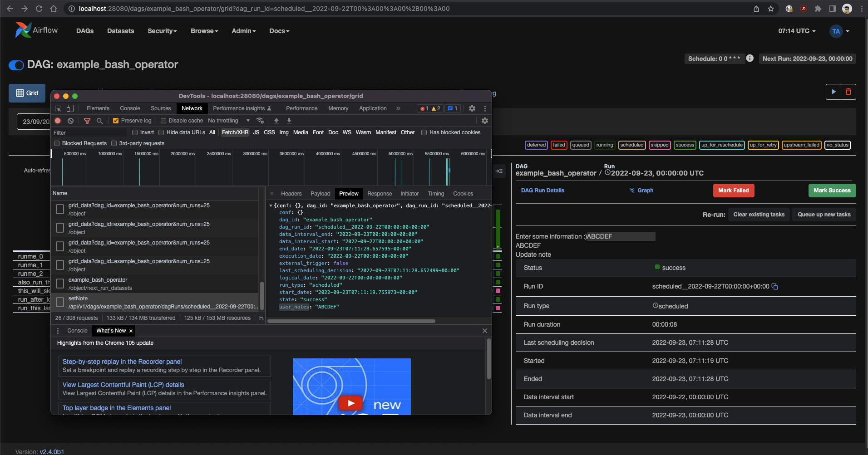Expand the Docs menu in Airflow navbar
This screenshot has width=868, height=455.
[279, 31]
